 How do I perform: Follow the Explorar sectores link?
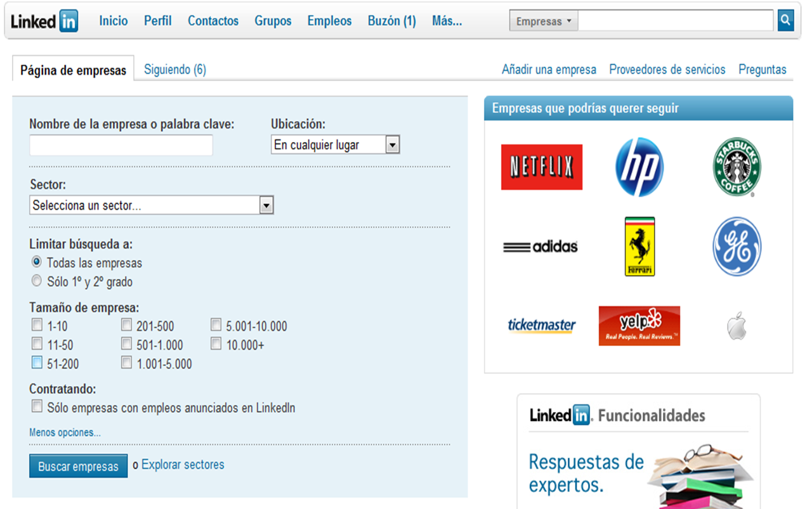183,465
